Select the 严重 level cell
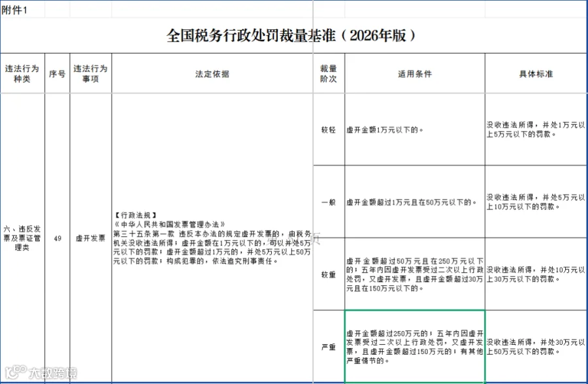The height and width of the screenshot is (384, 588). coord(329,347)
